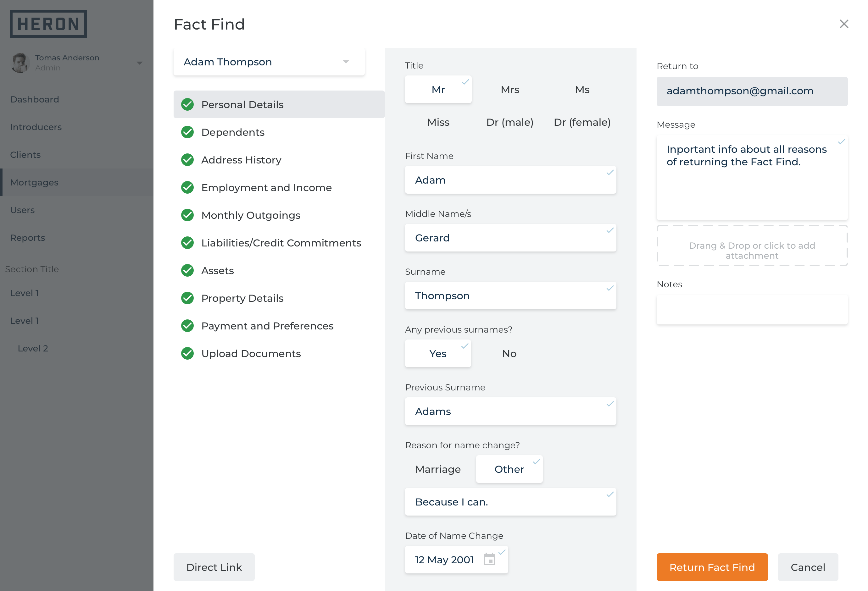The height and width of the screenshot is (591, 868).
Task: Choose No for previous surnames
Action: [509, 353]
